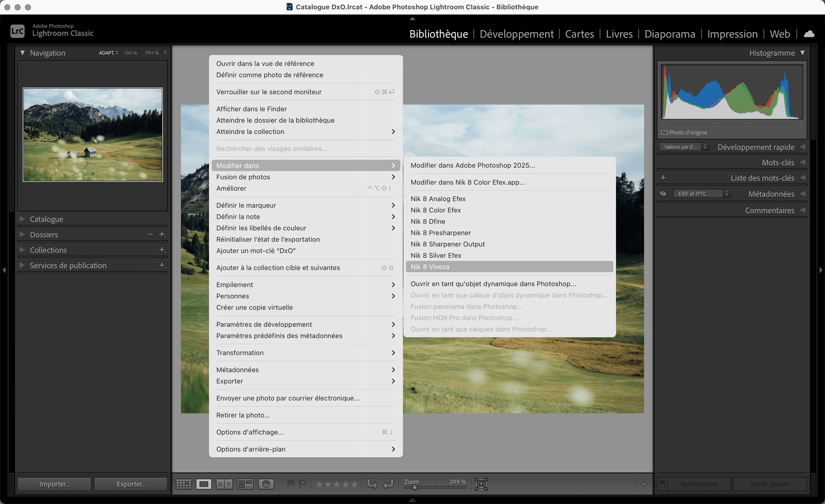This screenshot has height=504, width=825.
Task: Click the Lrc application logo
Action: click(17, 31)
